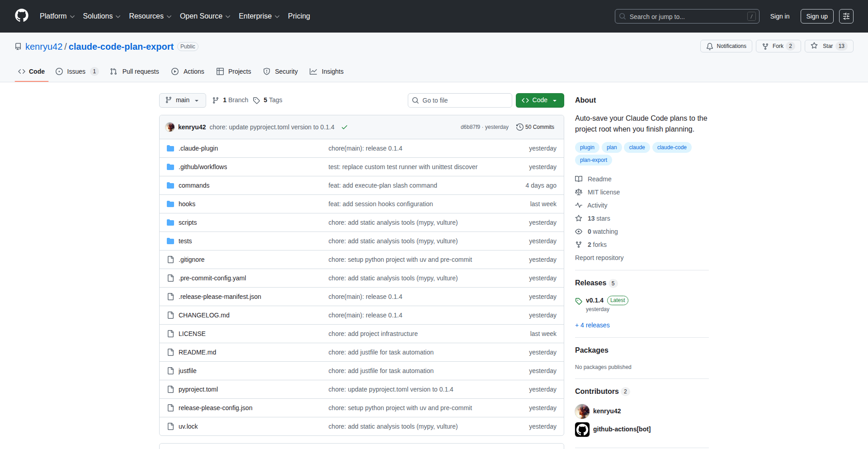Viewport: 868px width, 449px height.
Task: Expand the main branch dropdown
Action: click(182, 100)
